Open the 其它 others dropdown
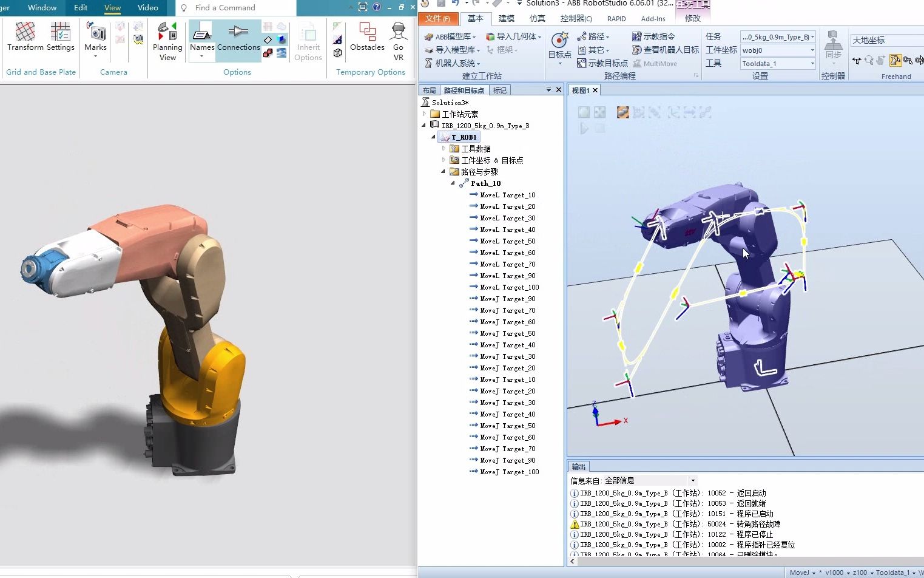 point(593,50)
